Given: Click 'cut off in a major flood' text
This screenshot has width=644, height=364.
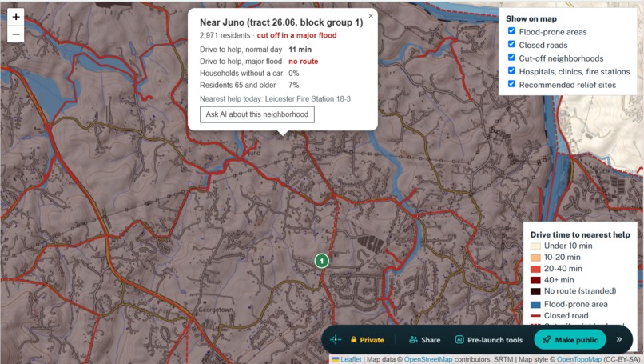Looking at the screenshot, I should click(296, 35).
